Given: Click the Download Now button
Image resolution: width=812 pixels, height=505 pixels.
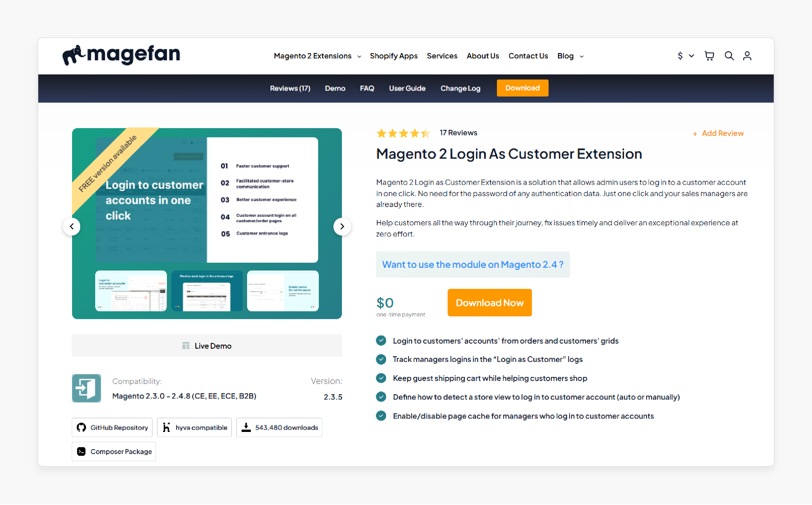Looking at the screenshot, I should (x=489, y=303).
